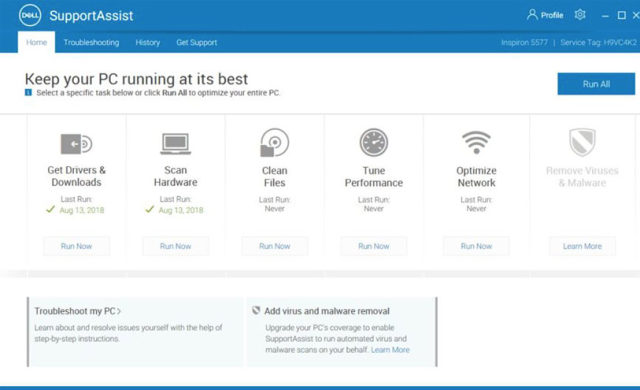640x390 pixels.
Task: Click Learn More under Remove Viruses & Malware
Action: pos(582,246)
